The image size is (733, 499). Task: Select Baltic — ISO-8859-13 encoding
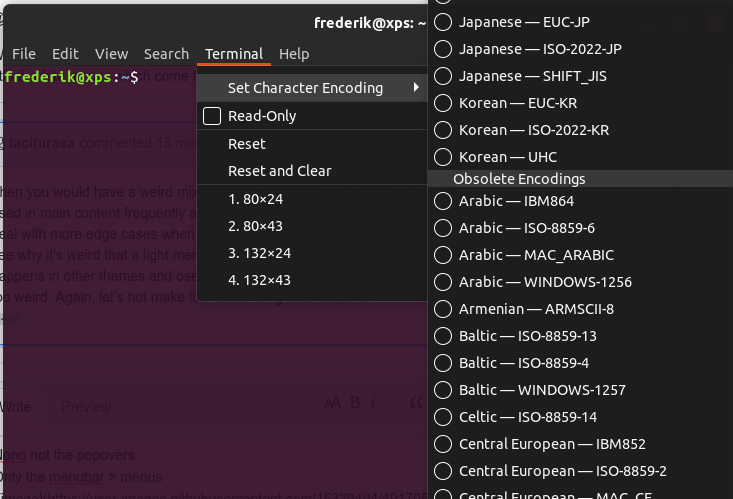(580, 336)
